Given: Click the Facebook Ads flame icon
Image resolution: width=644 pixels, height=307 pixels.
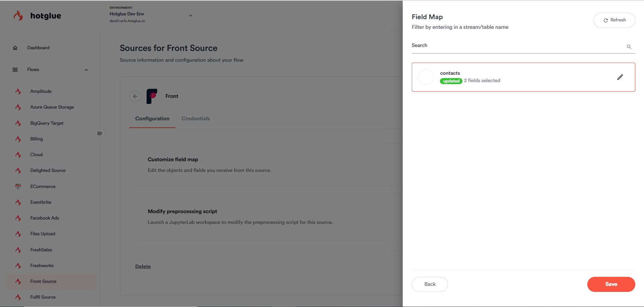Looking at the screenshot, I should point(18,218).
